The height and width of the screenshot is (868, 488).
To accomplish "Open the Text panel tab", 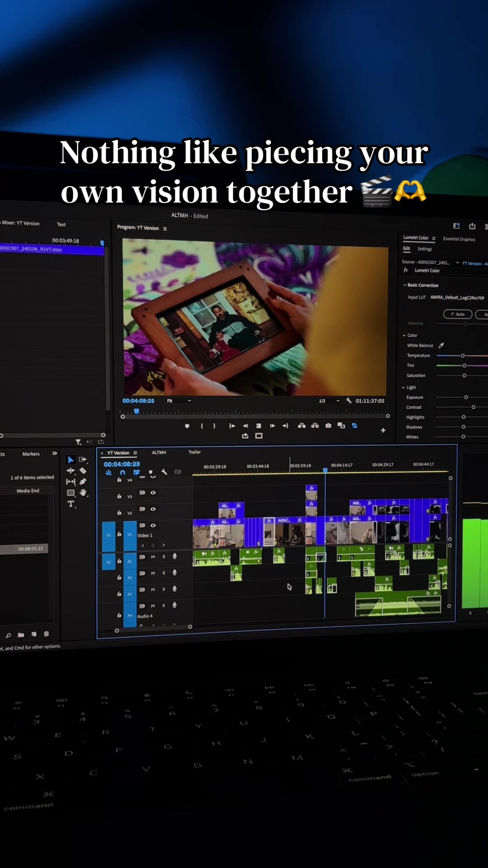I will coord(61,225).
